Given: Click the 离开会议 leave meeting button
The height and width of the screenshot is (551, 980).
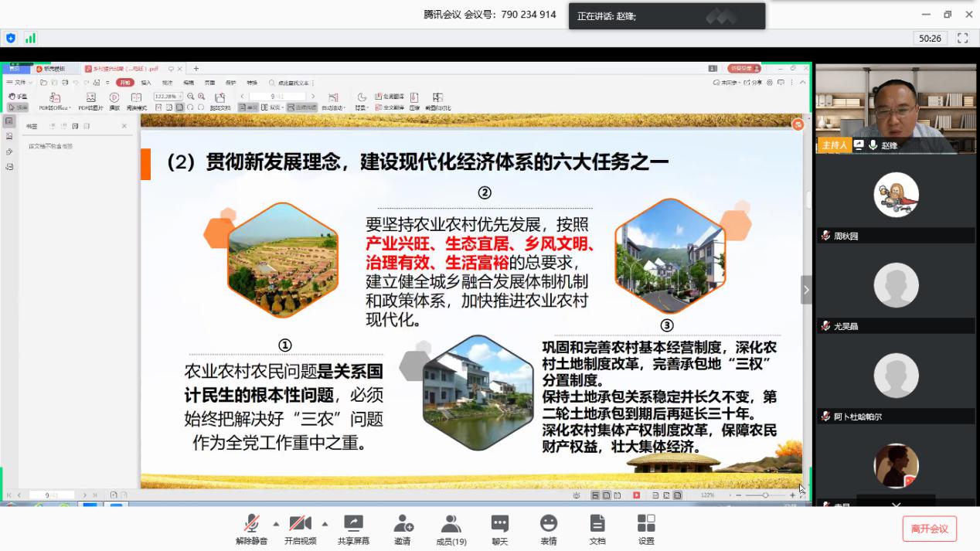Looking at the screenshot, I should click(929, 529).
